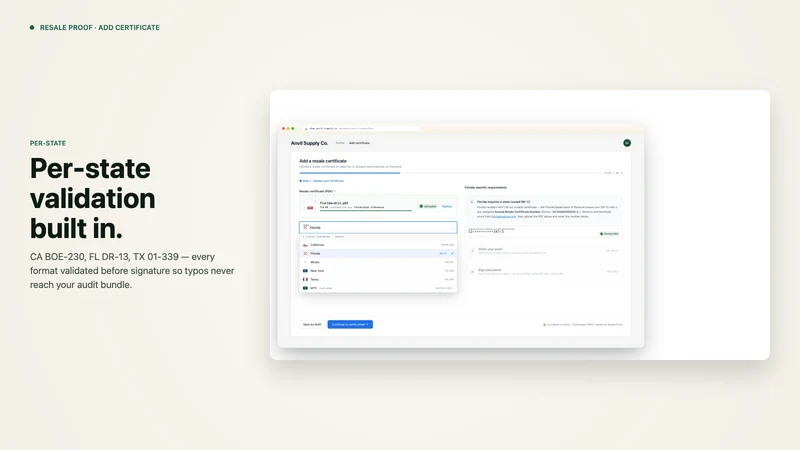Select California from the state list
Viewport: 800px width, 450px height.
tap(378, 245)
